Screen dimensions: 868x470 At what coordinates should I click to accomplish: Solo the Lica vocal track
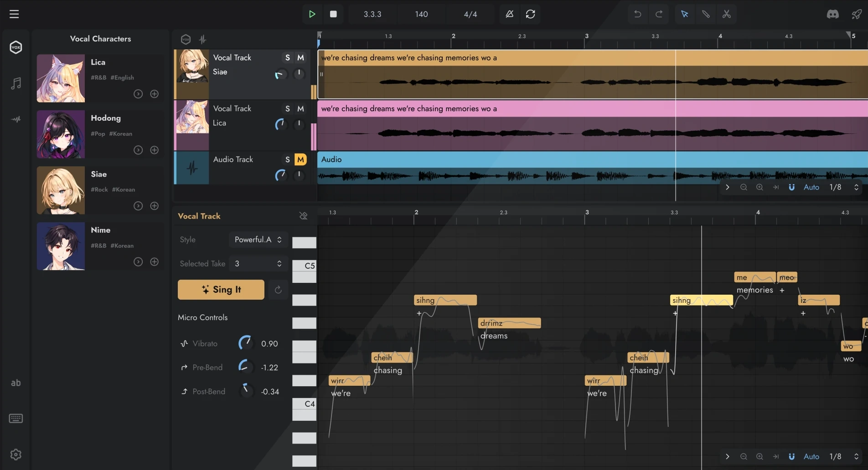pyautogui.click(x=287, y=108)
